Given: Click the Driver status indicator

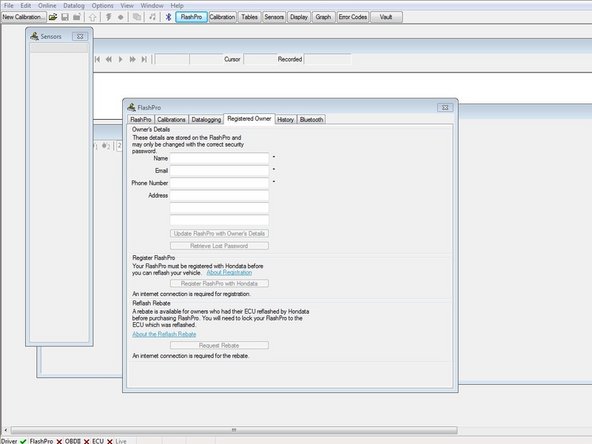Looking at the screenshot, I should [x=14, y=441].
